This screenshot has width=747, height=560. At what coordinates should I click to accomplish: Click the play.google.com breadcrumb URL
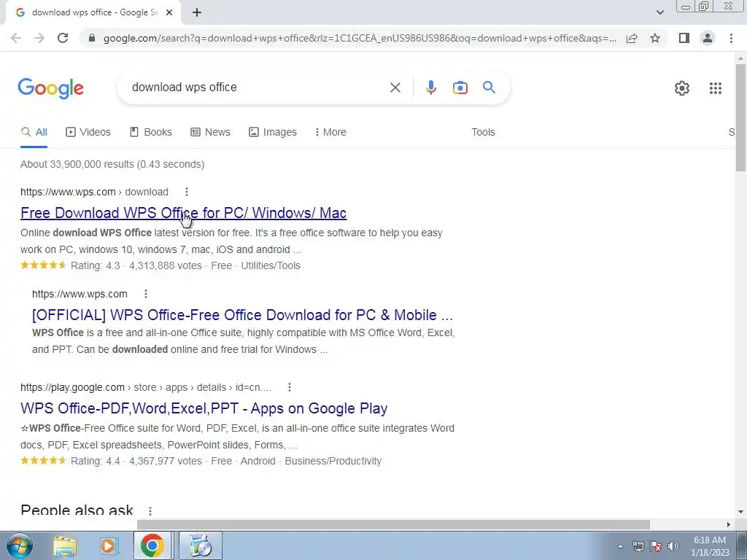[146, 387]
